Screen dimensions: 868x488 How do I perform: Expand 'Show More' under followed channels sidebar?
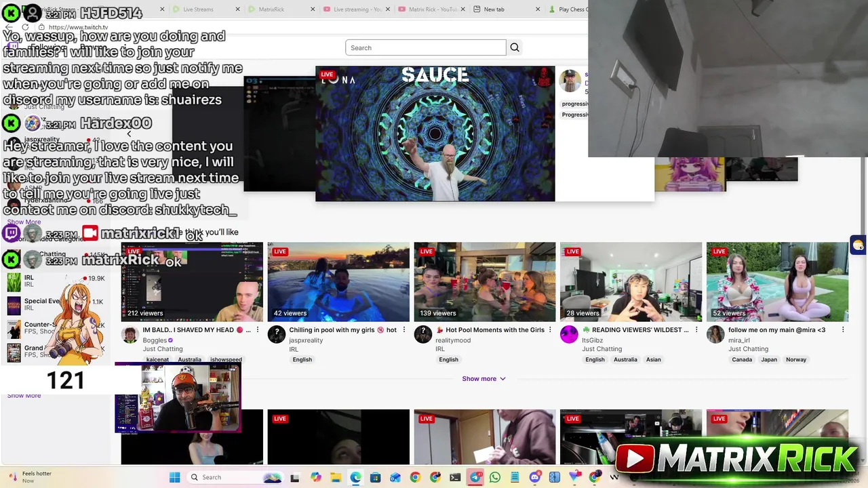24,222
